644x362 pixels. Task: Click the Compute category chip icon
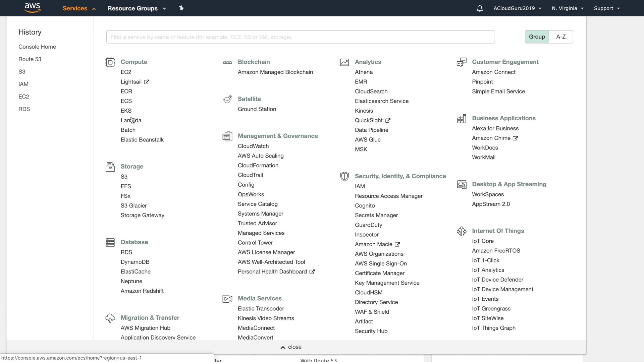tap(110, 62)
